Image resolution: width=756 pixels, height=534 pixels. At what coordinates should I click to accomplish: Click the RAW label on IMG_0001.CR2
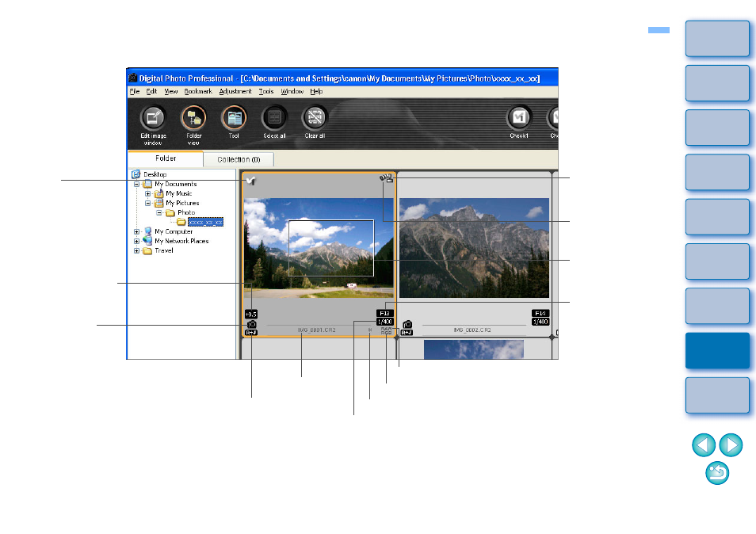[x=386, y=329]
